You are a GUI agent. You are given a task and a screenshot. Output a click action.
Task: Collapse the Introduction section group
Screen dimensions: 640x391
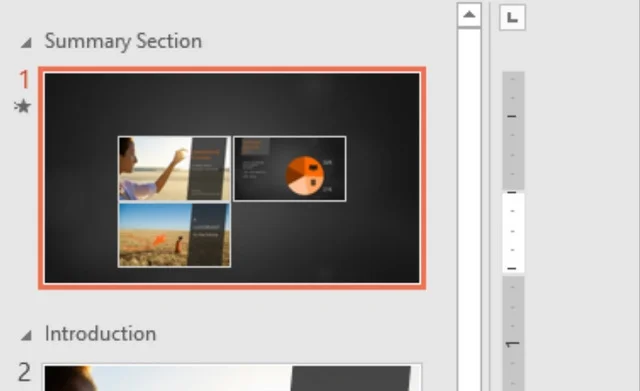tap(27, 335)
